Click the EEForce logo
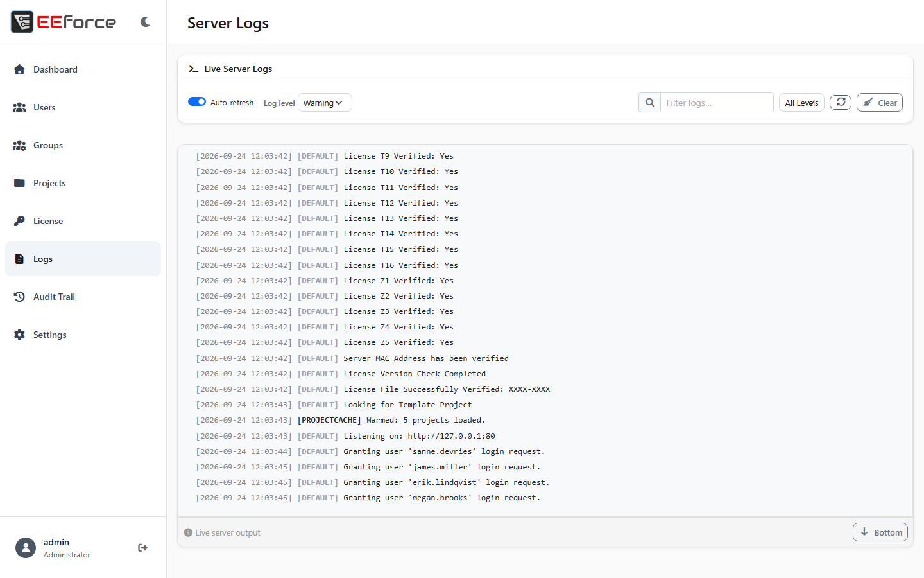The height and width of the screenshot is (578, 924). 64,22
